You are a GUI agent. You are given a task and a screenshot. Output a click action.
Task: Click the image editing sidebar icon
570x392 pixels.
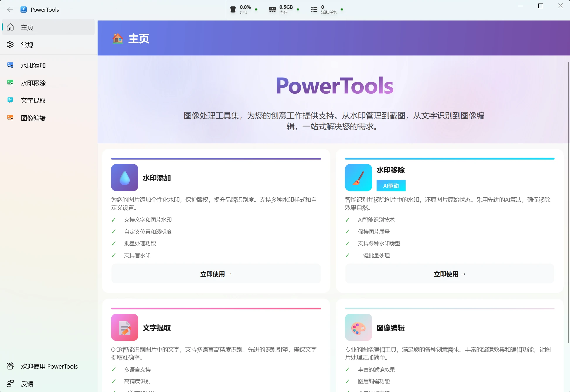tap(10, 118)
